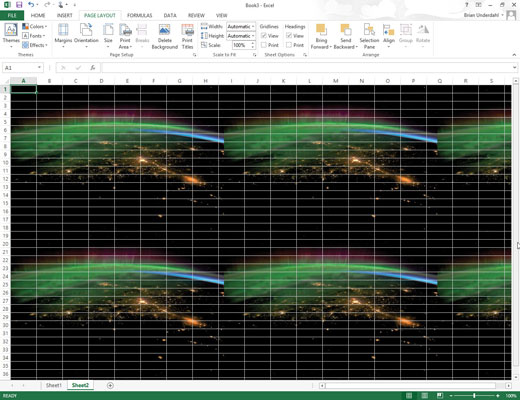The width and height of the screenshot is (520, 400).
Task: Click the Rotate button
Action: coord(423,36)
